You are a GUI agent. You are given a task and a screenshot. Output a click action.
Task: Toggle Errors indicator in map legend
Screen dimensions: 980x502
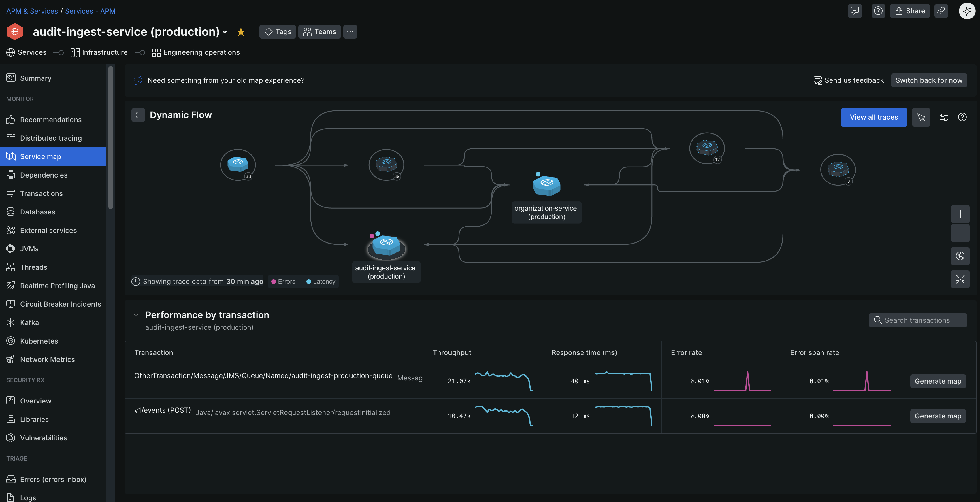[x=283, y=282]
